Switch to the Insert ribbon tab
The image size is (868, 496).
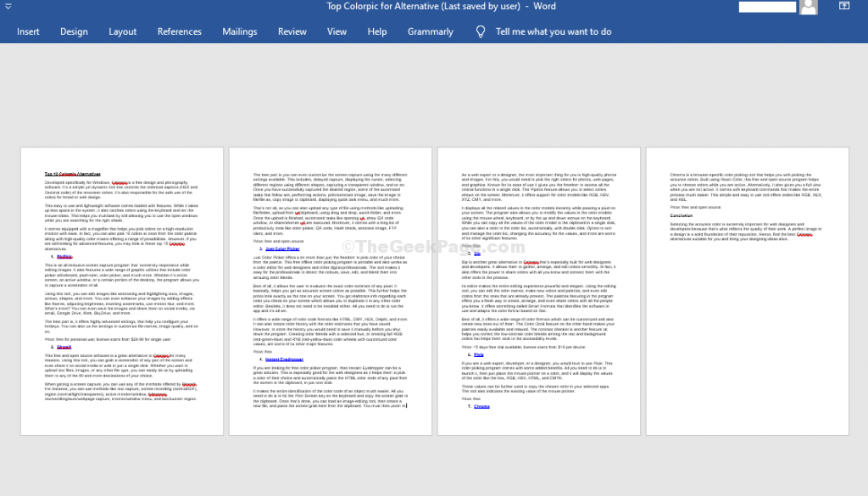(x=28, y=31)
